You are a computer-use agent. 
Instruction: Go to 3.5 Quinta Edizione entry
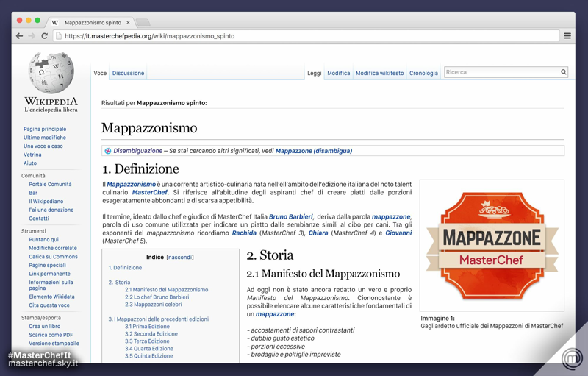pyautogui.click(x=149, y=355)
